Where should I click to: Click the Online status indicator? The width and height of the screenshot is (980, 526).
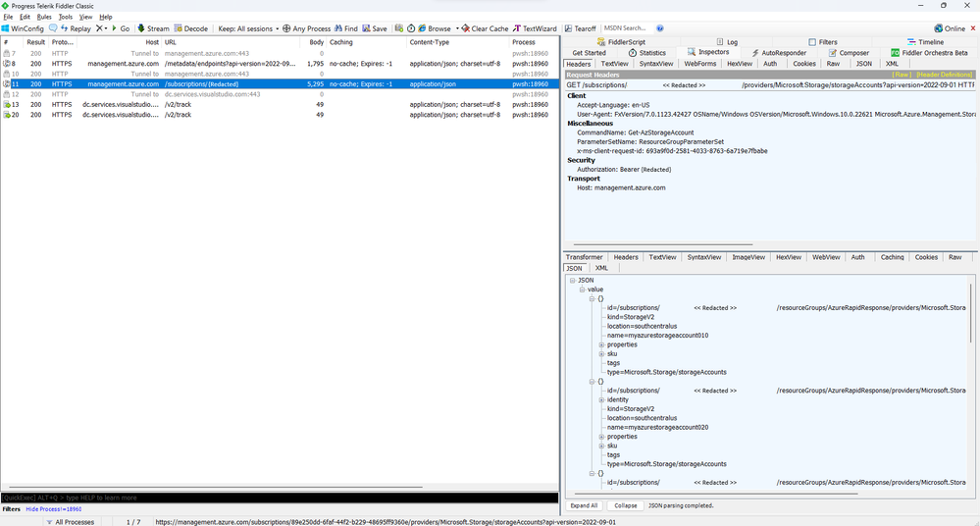950,28
